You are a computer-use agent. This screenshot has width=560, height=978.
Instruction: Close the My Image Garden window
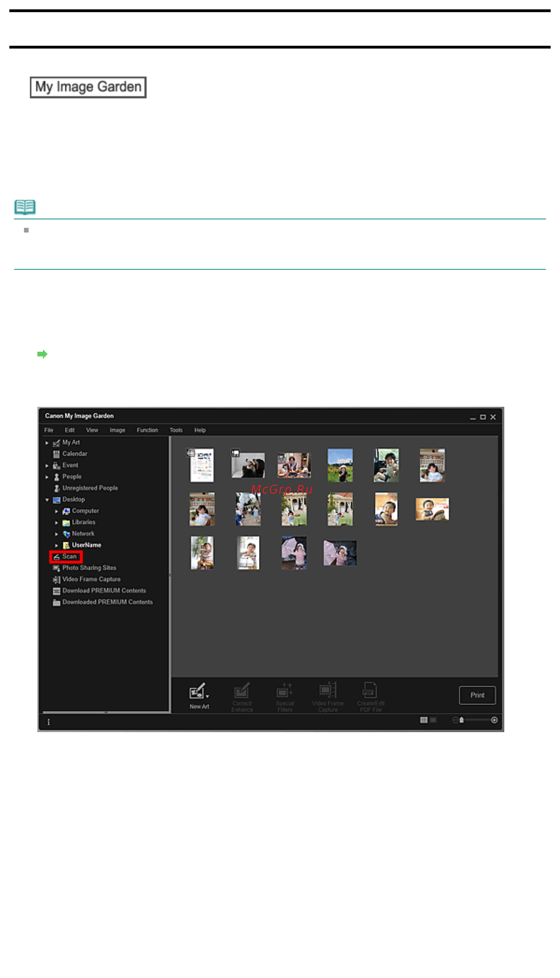click(493, 417)
